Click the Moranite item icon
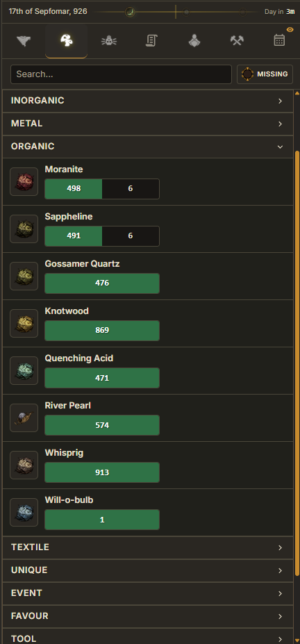This screenshot has height=644, width=300. point(24,181)
